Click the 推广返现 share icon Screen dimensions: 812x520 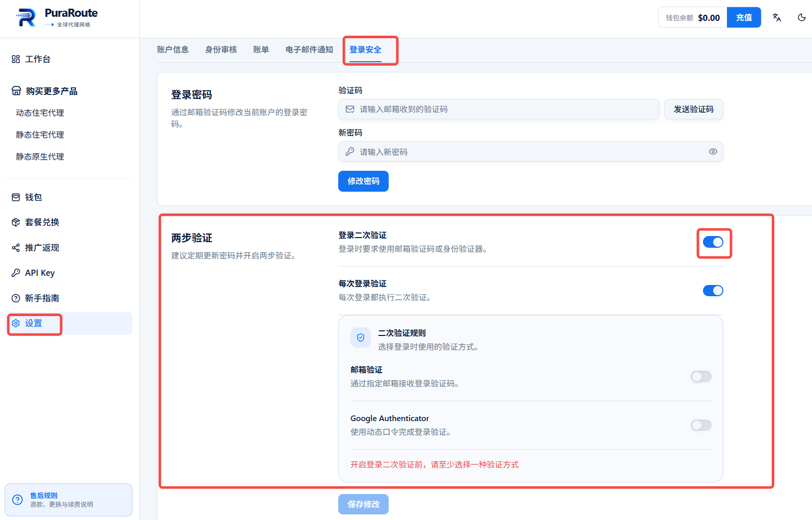[16, 248]
